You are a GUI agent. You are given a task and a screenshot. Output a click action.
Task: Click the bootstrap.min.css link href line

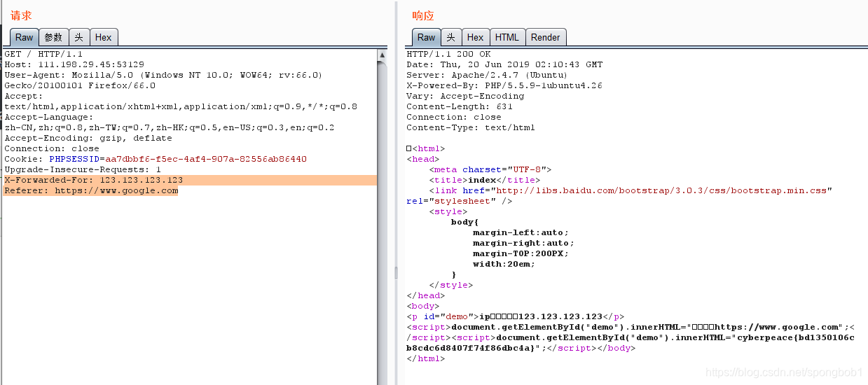pos(631,190)
